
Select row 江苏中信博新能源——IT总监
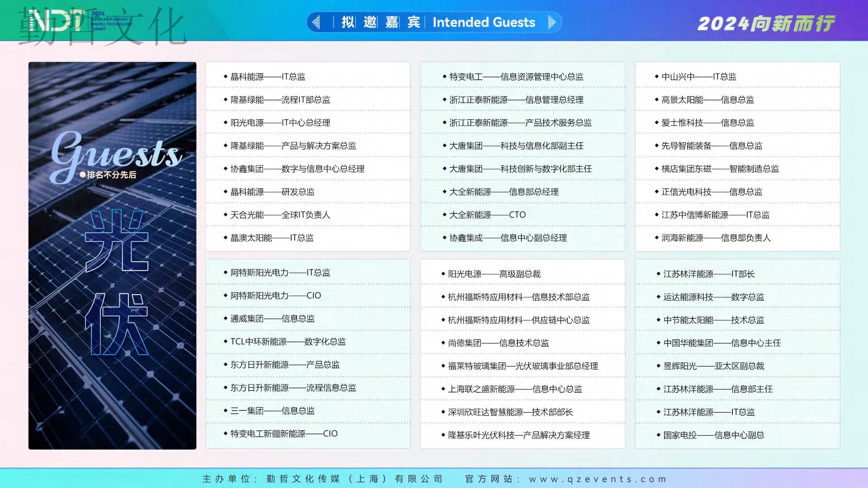click(x=738, y=215)
